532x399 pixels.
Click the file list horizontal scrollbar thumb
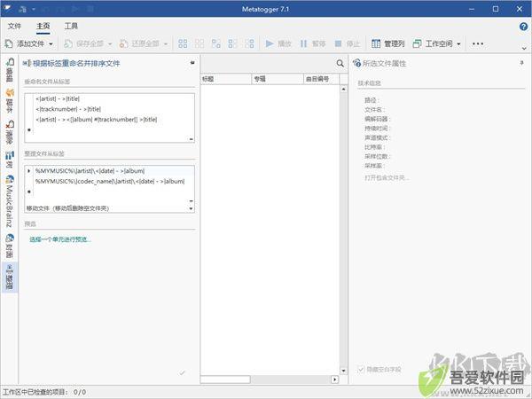click(225, 379)
